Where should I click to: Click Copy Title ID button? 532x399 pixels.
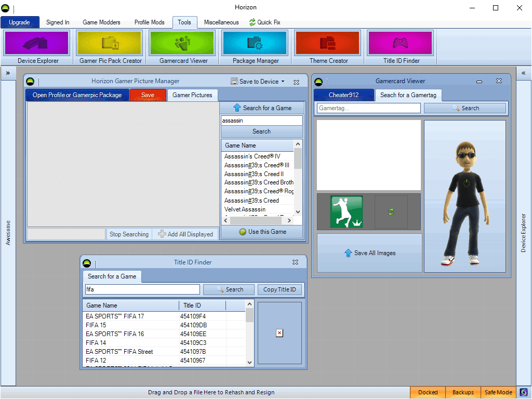(280, 290)
